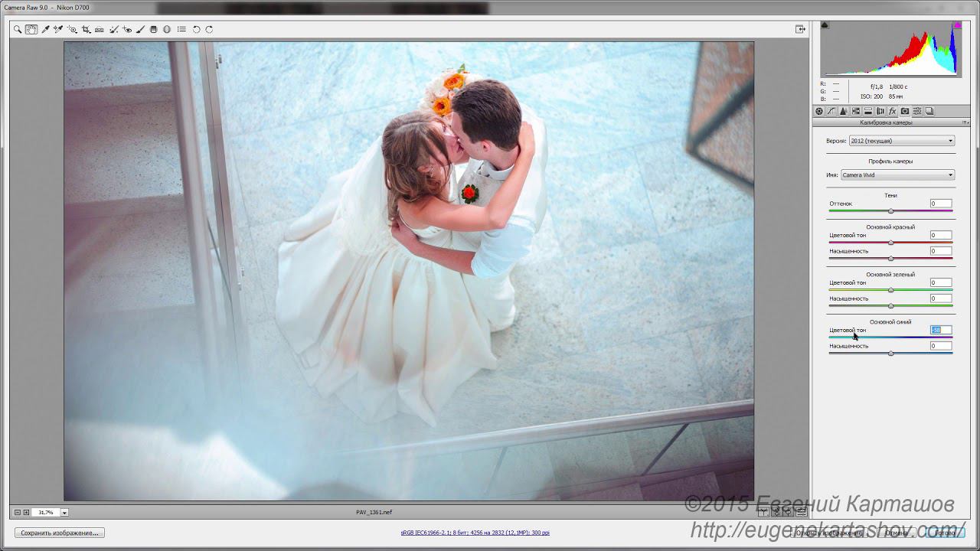Toggle shadow clipping warning in histogram
This screenshot has width=980, height=551.
click(x=825, y=25)
